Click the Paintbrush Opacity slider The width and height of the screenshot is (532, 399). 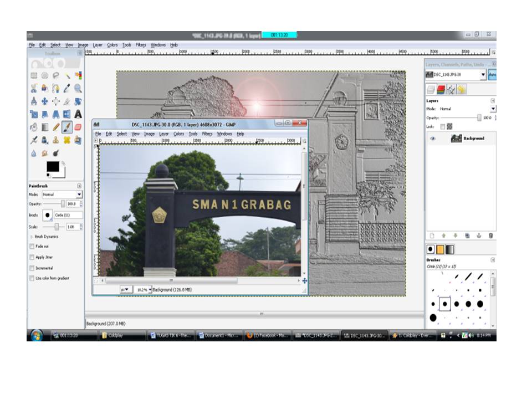tap(54, 204)
